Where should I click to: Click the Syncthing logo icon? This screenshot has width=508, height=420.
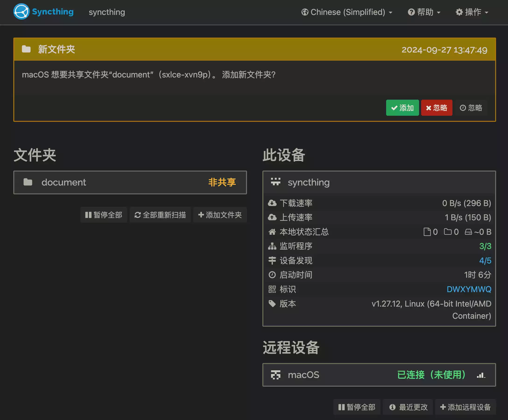(x=21, y=12)
